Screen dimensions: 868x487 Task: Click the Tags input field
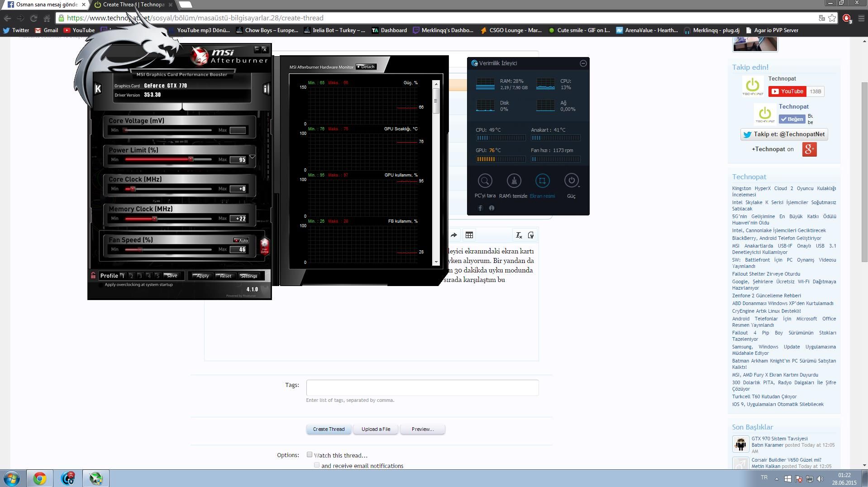click(x=422, y=388)
